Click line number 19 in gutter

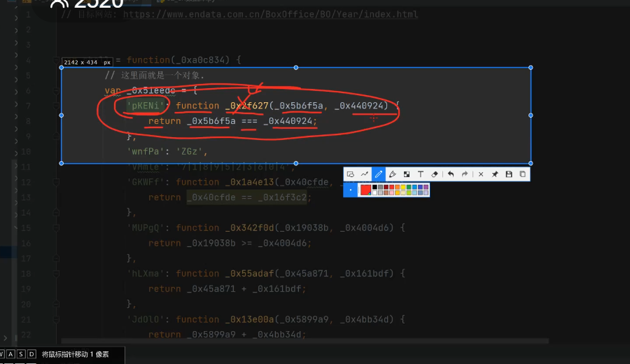[x=26, y=289]
